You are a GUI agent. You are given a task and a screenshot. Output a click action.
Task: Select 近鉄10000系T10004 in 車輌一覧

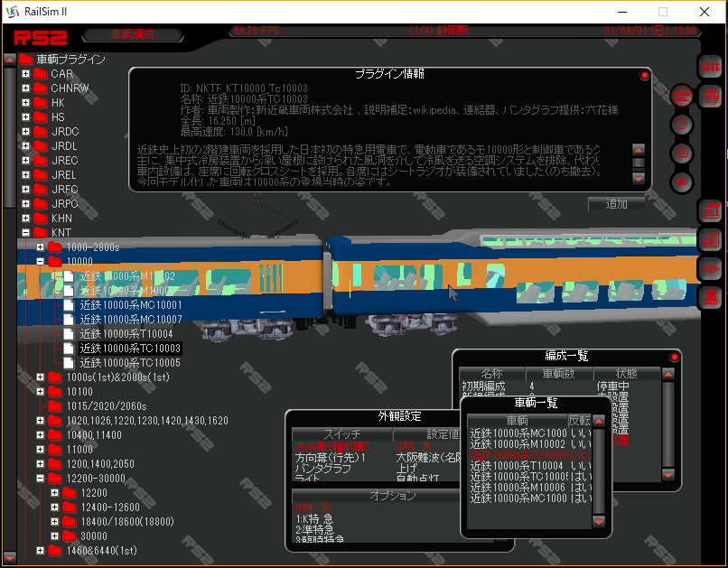click(x=531, y=465)
